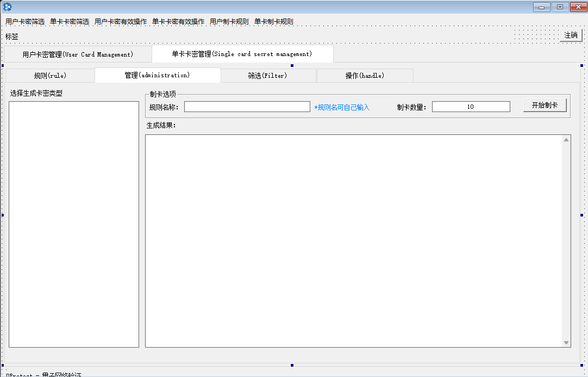Viewport: 588px width, 377px height.
Task: Select the 单卡卡密管理 (Single card secret management) tab
Action: click(x=242, y=54)
